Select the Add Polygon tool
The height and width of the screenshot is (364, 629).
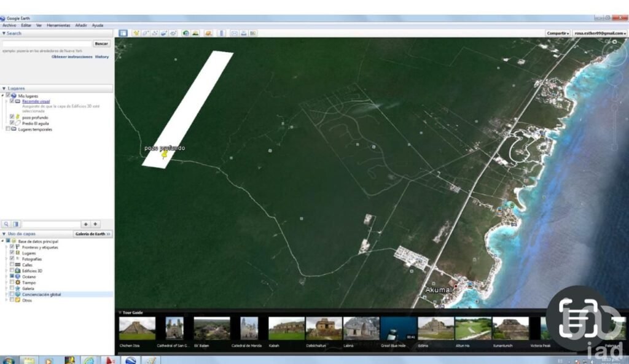pos(146,33)
